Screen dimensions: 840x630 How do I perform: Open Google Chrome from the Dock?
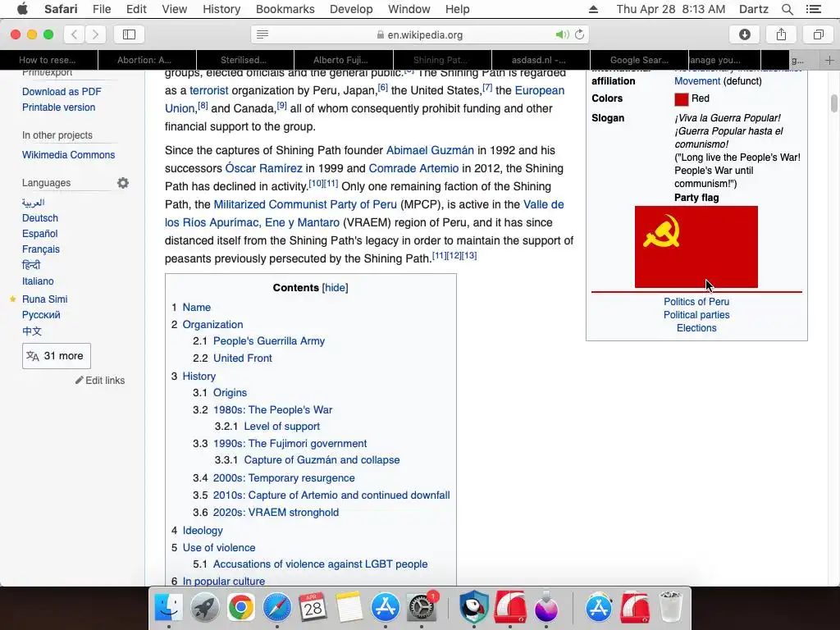tap(240, 607)
